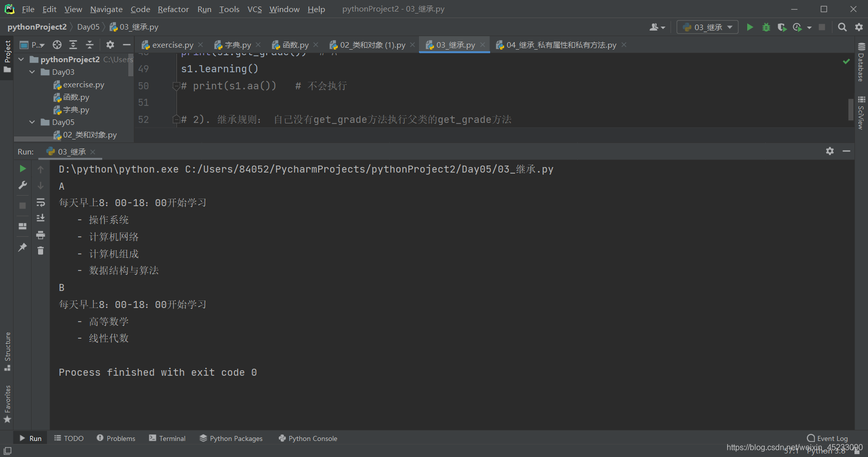Open Terminal tool window

167,438
